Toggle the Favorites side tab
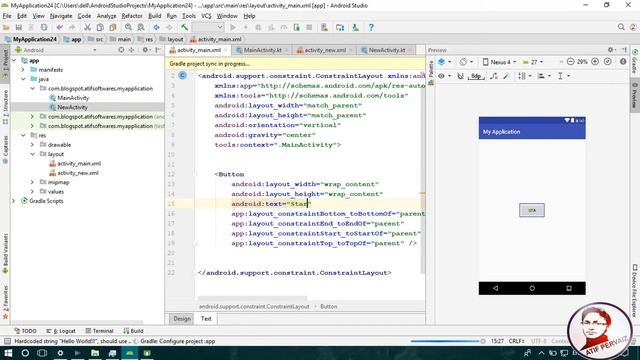The image size is (640, 360). click(5, 302)
